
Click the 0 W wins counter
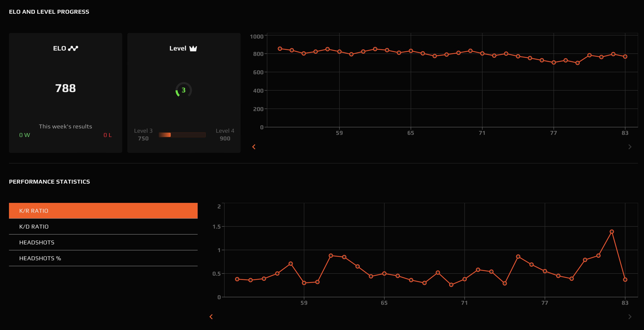click(25, 135)
